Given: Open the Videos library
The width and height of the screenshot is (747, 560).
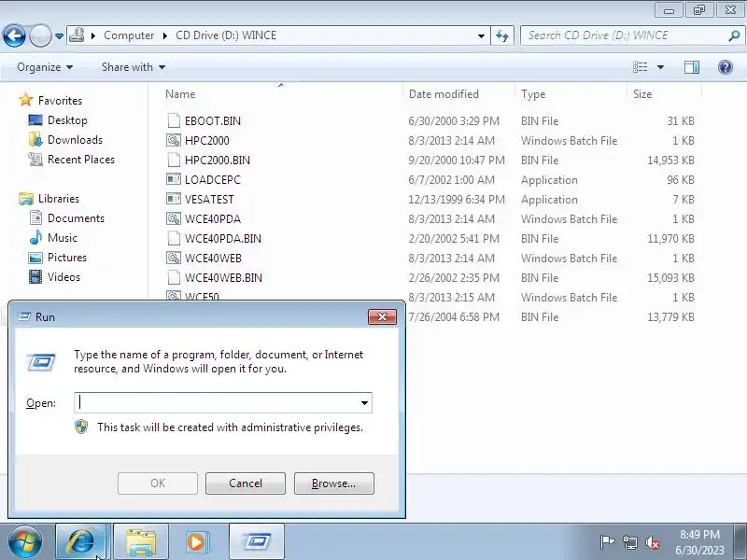Looking at the screenshot, I should pos(63,276).
